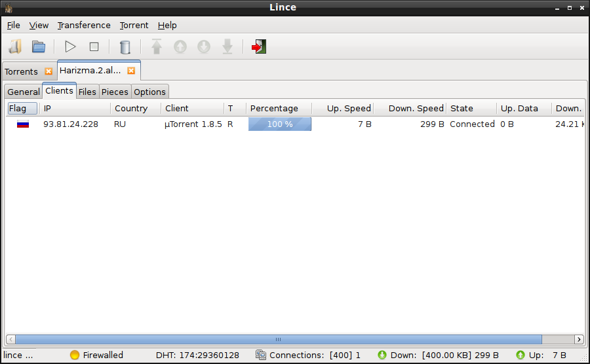Click the Lince application icon in title bar
This screenshot has height=364, width=590.
pyautogui.click(x=9, y=7)
